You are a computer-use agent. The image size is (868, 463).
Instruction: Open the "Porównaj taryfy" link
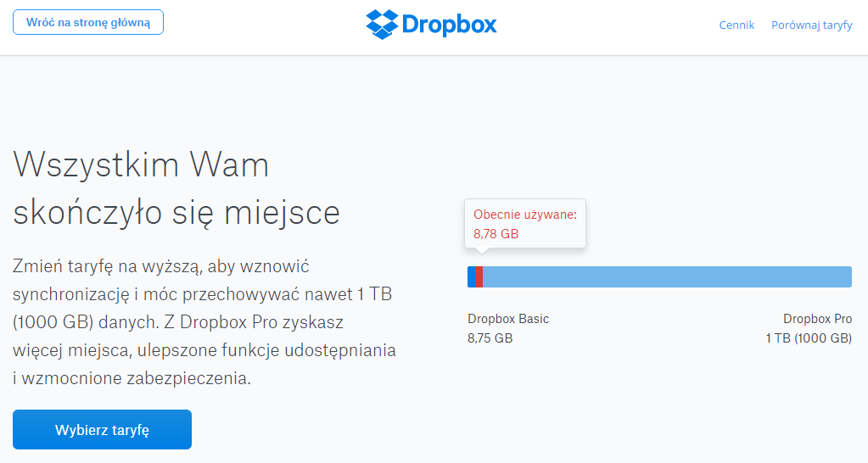pos(811,25)
